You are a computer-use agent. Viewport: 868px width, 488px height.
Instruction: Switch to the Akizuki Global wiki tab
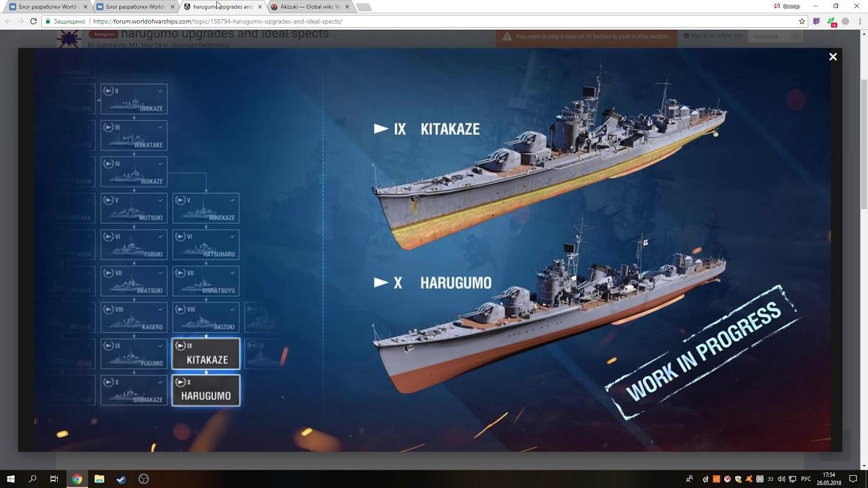click(x=310, y=7)
